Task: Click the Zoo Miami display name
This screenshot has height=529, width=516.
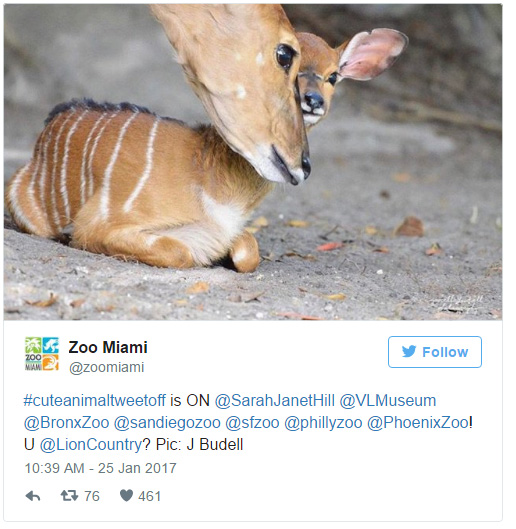Action: point(108,347)
